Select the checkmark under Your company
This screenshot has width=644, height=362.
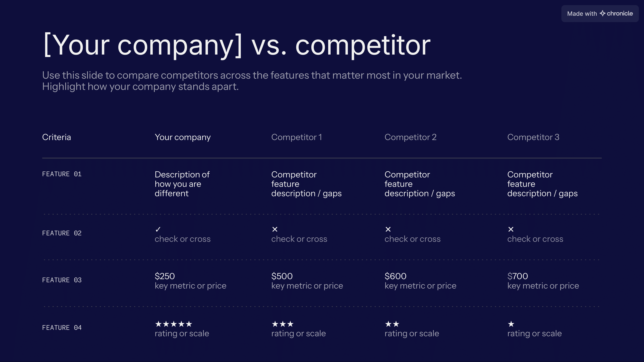158,229
